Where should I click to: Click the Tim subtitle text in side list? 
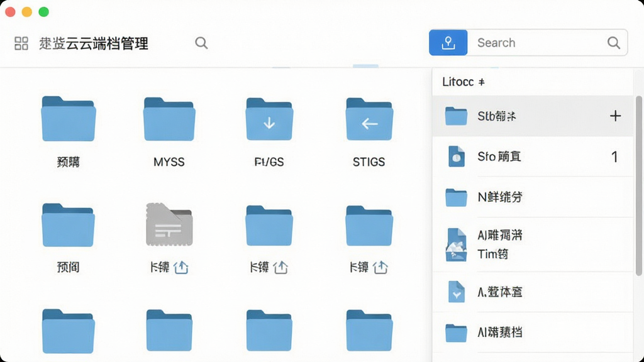[x=493, y=254]
